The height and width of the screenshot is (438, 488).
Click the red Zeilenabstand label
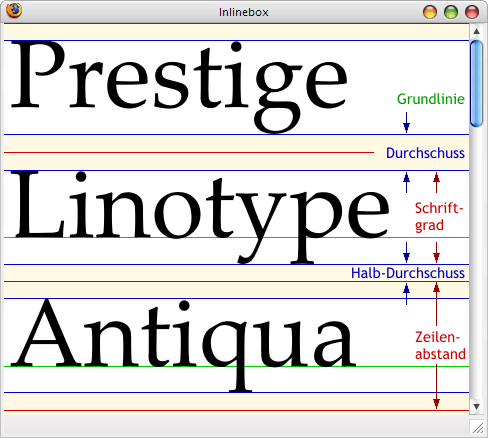point(440,346)
